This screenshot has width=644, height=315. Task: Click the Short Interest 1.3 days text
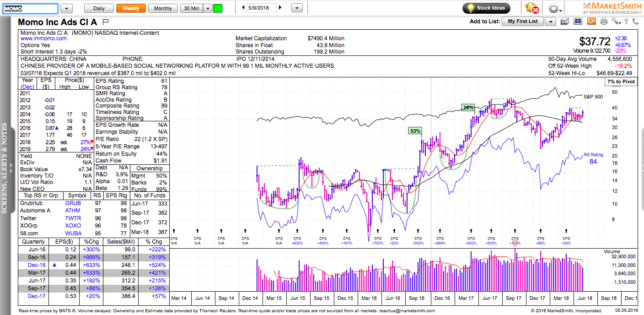pos(54,52)
